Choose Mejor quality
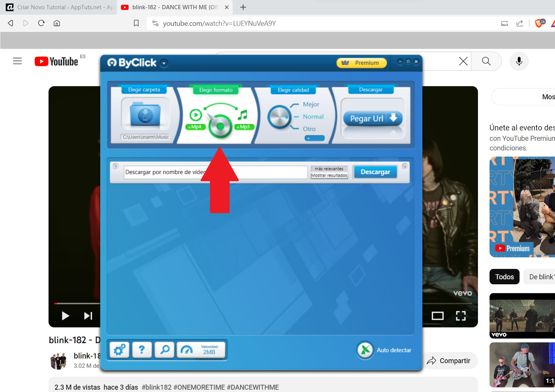555x392 pixels. [x=311, y=104]
